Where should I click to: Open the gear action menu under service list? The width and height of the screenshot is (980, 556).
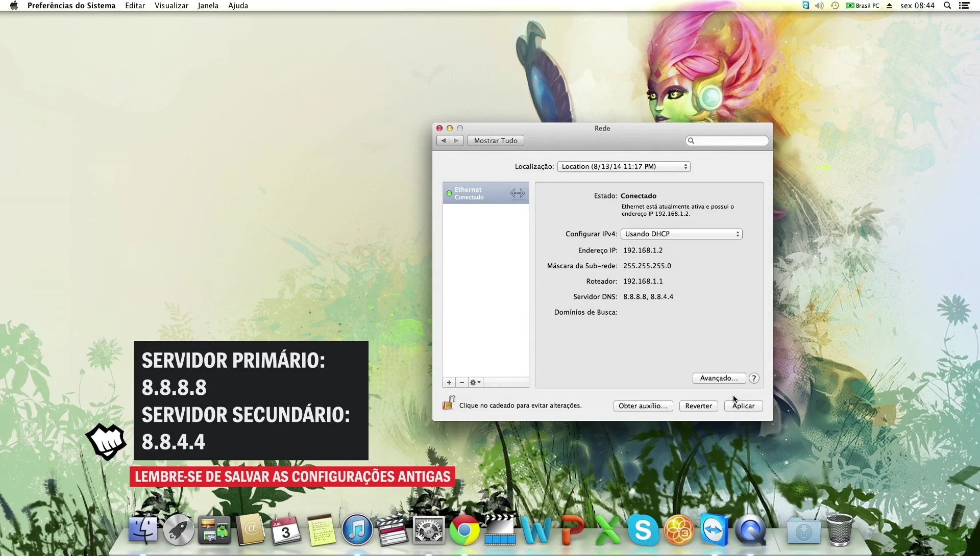click(x=475, y=383)
